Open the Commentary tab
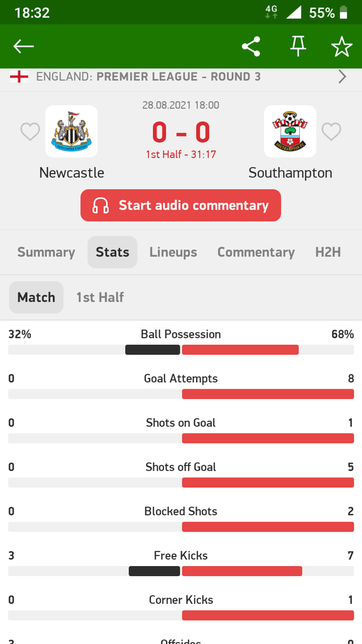 (x=256, y=252)
